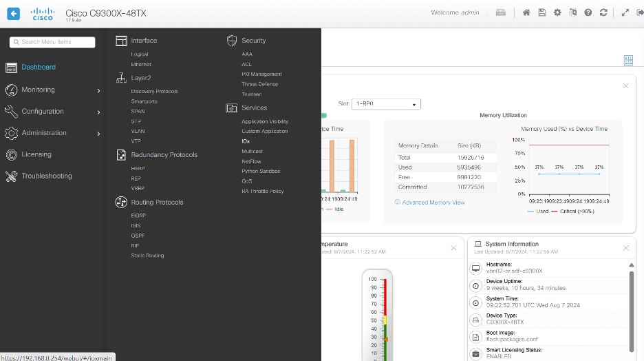Toggle the Critical (>90%) legend swatch
The width and height of the screenshot is (644, 361).
(554, 212)
